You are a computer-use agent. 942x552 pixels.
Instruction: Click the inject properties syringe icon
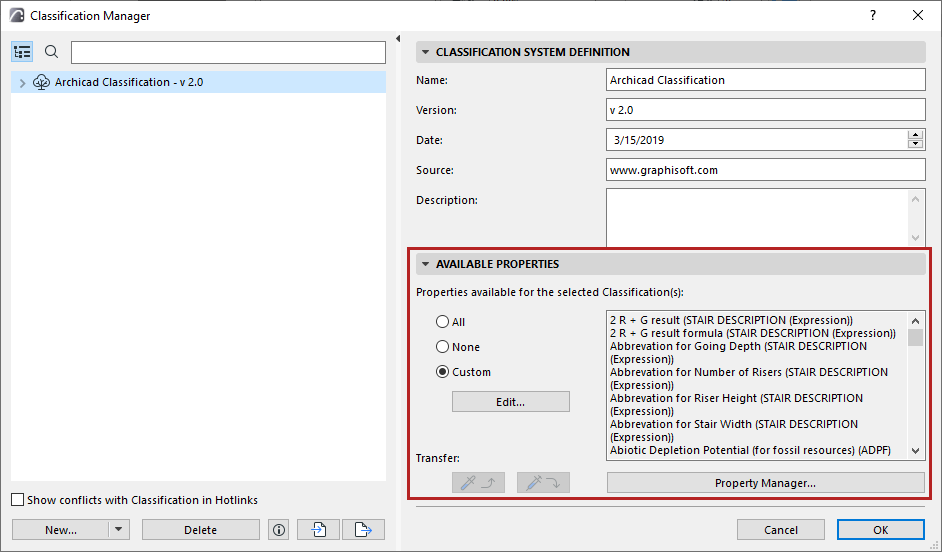tap(543, 482)
